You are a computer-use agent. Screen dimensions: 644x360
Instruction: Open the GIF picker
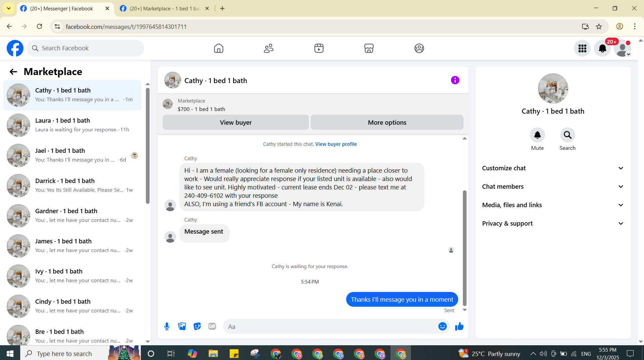[x=212, y=326]
